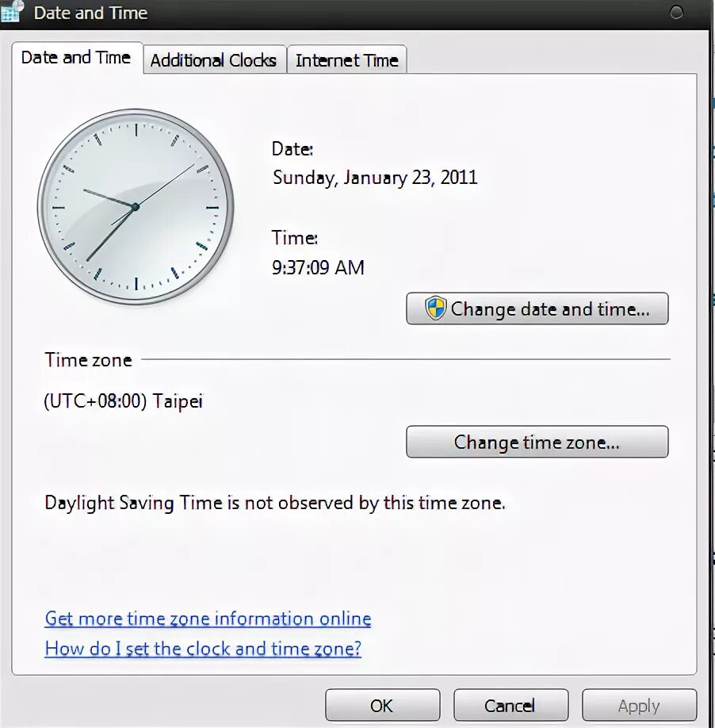Click the round button in the title bar corner
Viewport: 715px width, 728px height.
pyautogui.click(x=676, y=13)
